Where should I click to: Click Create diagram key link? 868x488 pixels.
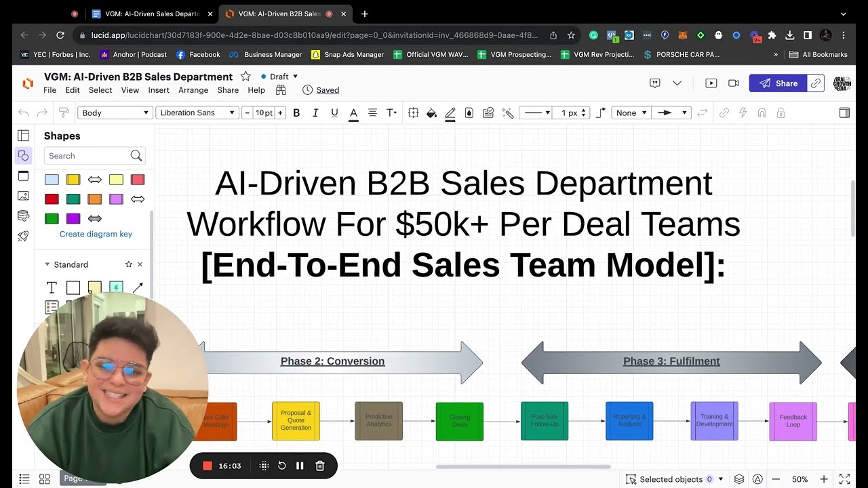(x=96, y=234)
